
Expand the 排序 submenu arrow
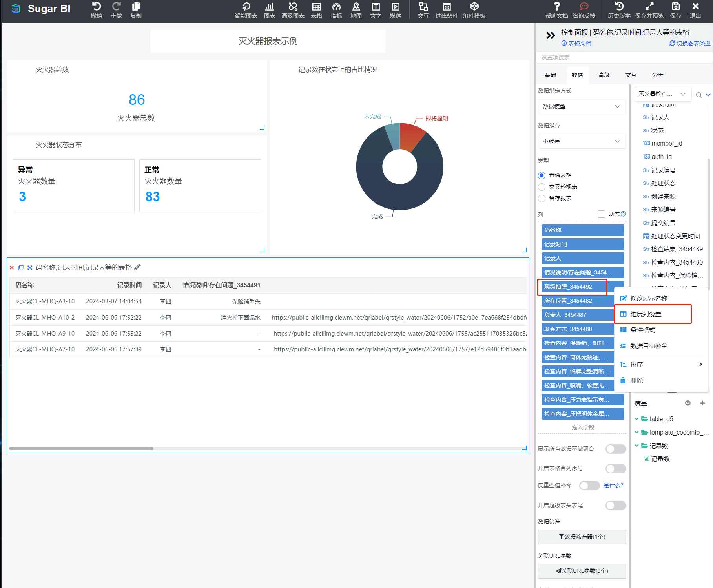701,364
